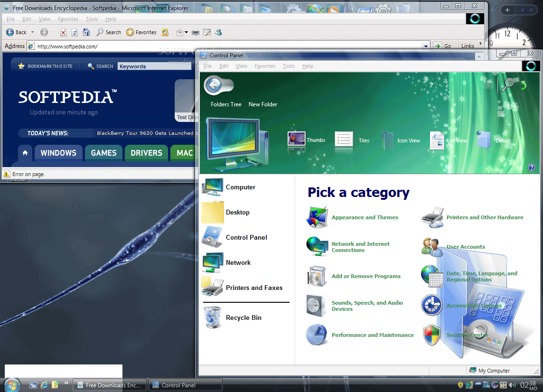This screenshot has width=543, height=392.
Task: Switch to Thumbs view in Control Panel
Action: pos(306,140)
